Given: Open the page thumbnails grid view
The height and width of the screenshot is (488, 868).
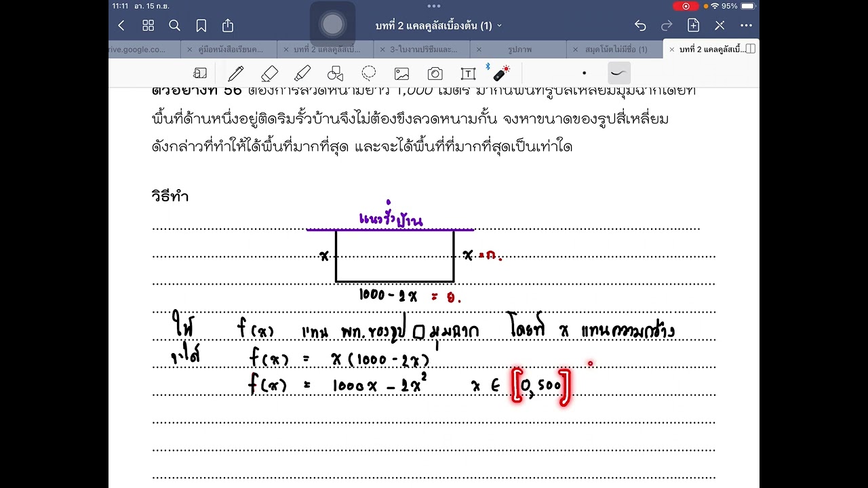Looking at the screenshot, I should point(148,26).
